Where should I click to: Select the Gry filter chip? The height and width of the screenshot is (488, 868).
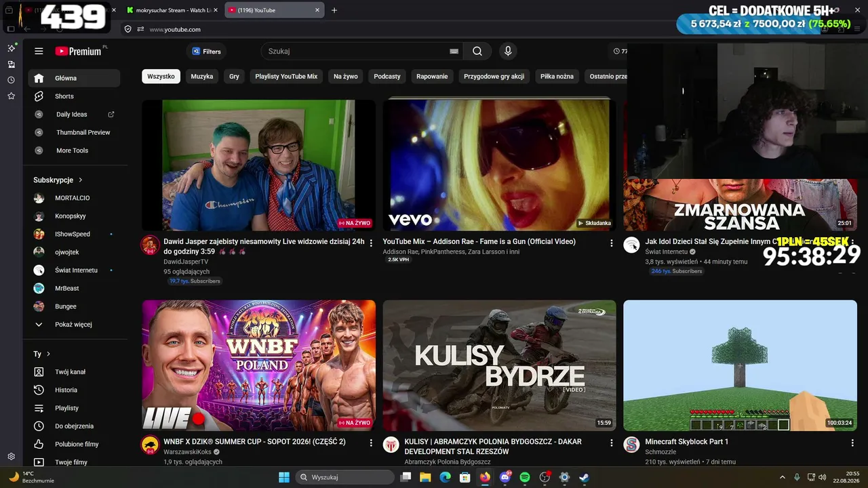point(234,77)
